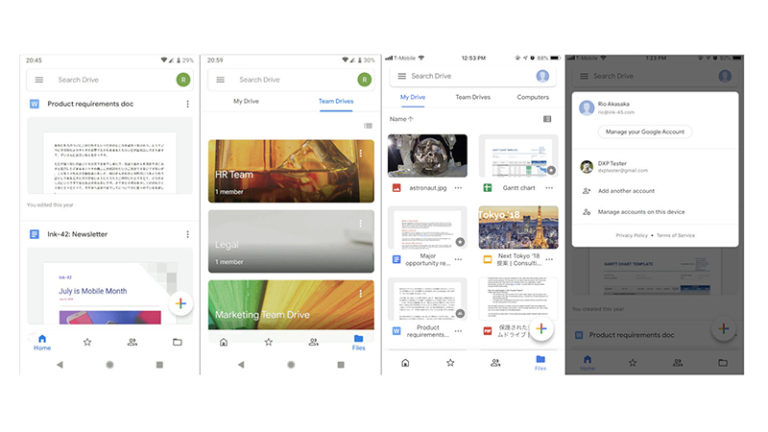Screen dimensions: 768x432
Task: Click the 'Ink-42: Newsletter' title
Action: click(x=77, y=234)
